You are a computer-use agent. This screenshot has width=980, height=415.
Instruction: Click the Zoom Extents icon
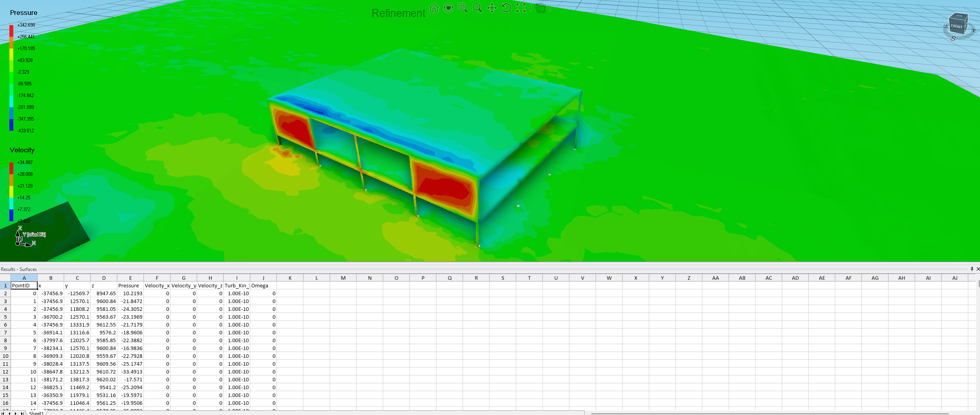521,8
